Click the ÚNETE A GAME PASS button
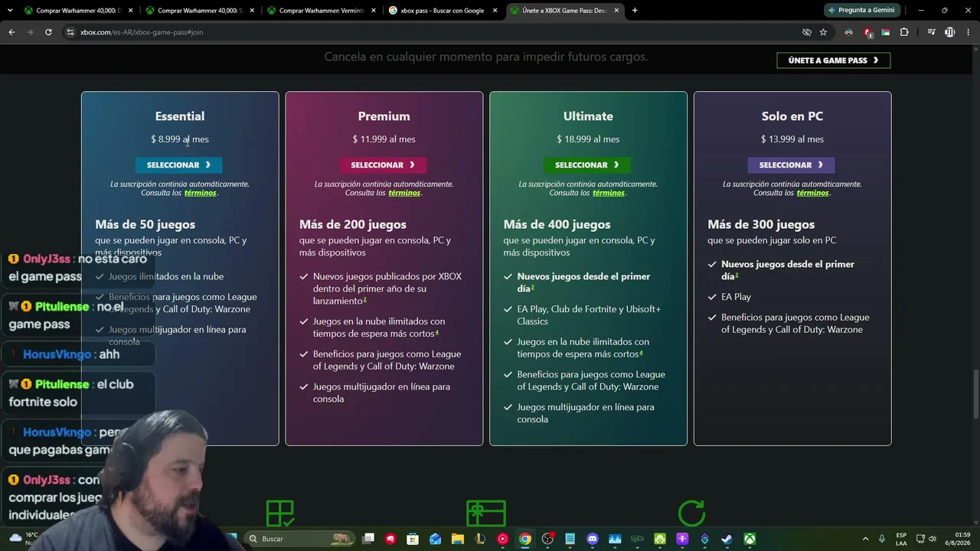 pos(834,60)
